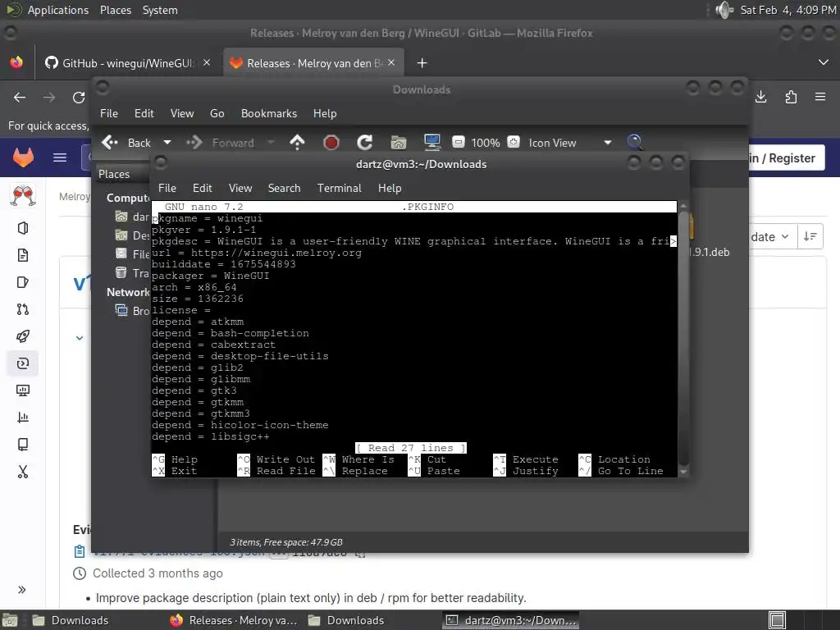Open the Applications menu in top panel
The image size is (840, 630).
(58, 10)
